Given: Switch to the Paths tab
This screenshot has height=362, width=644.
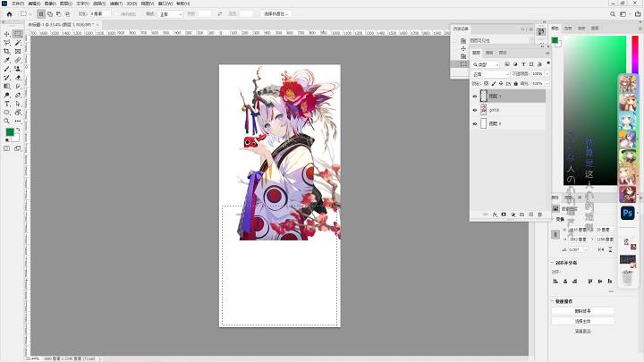Looking at the screenshot, I should coord(503,53).
